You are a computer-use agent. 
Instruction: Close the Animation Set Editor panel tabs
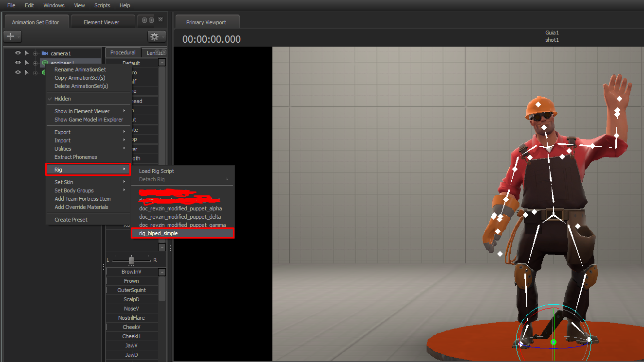(161, 20)
